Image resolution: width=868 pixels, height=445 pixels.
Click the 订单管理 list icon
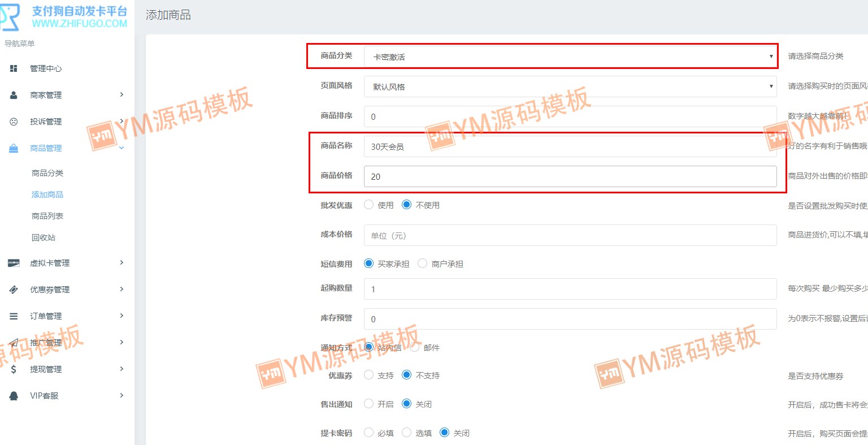[x=14, y=316]
